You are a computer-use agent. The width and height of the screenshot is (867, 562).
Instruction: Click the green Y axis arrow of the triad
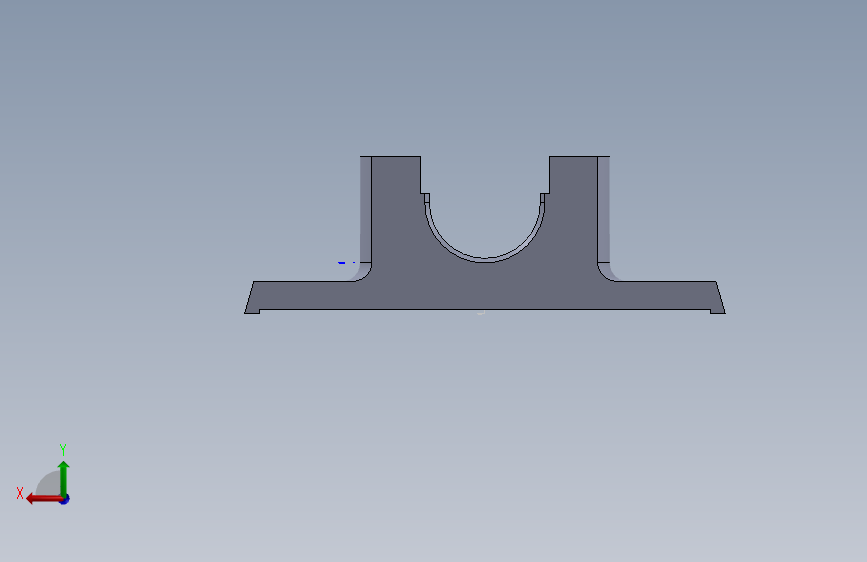click(x=64, y=478)
